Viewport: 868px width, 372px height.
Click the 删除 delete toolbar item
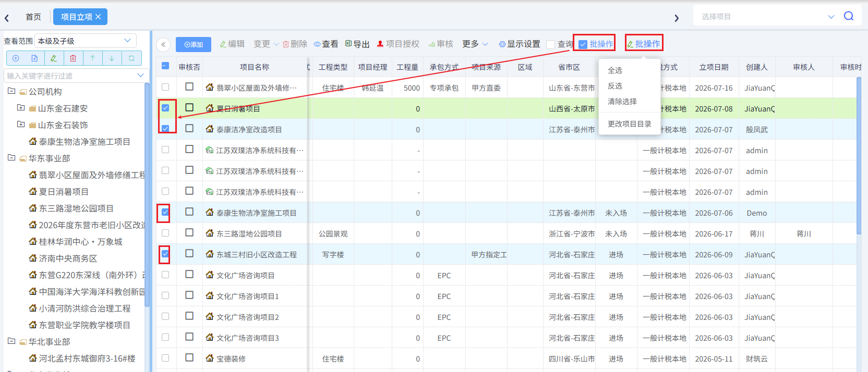(295, 44)
